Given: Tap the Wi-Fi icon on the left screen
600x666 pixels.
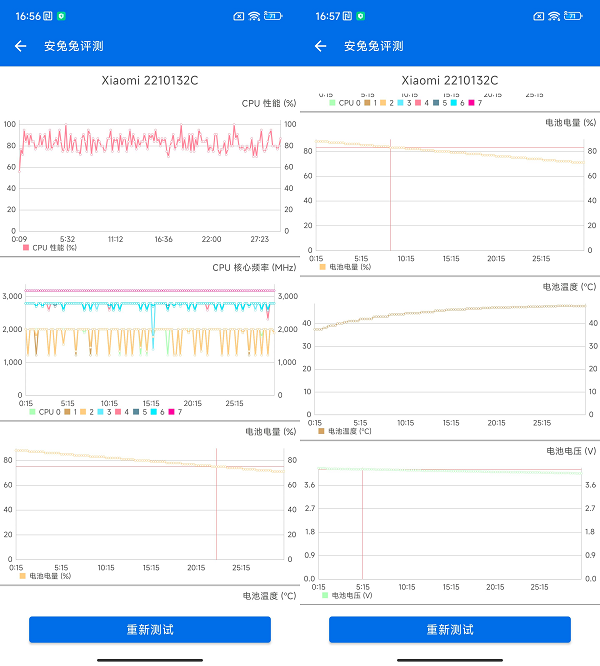Looking at the screenshot, I should (254, 16).
